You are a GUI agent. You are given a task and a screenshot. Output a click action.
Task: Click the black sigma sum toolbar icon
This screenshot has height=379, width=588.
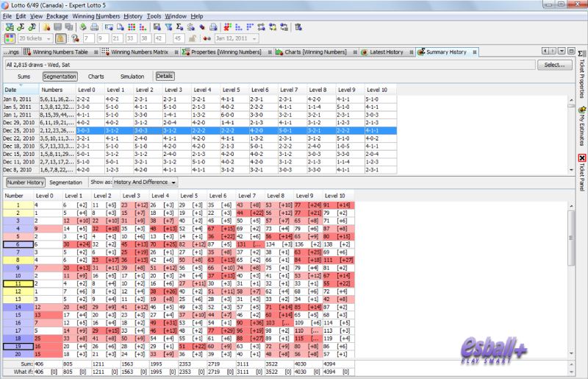click(179, 27)
